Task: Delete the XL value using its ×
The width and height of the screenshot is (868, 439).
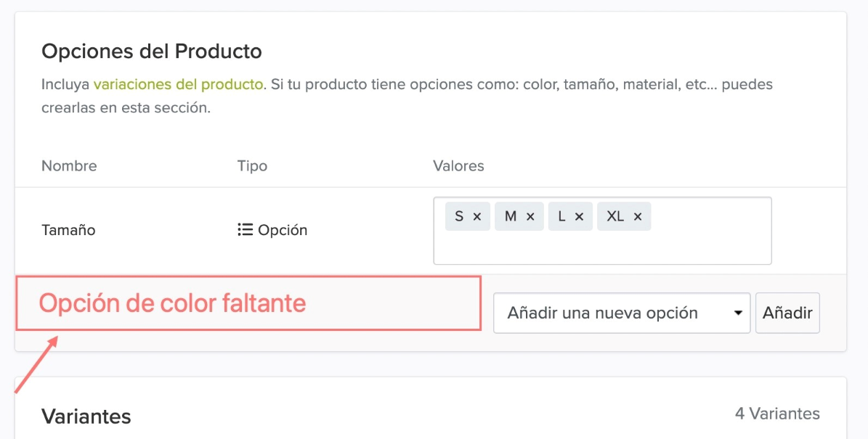Action: coord(638,217)
